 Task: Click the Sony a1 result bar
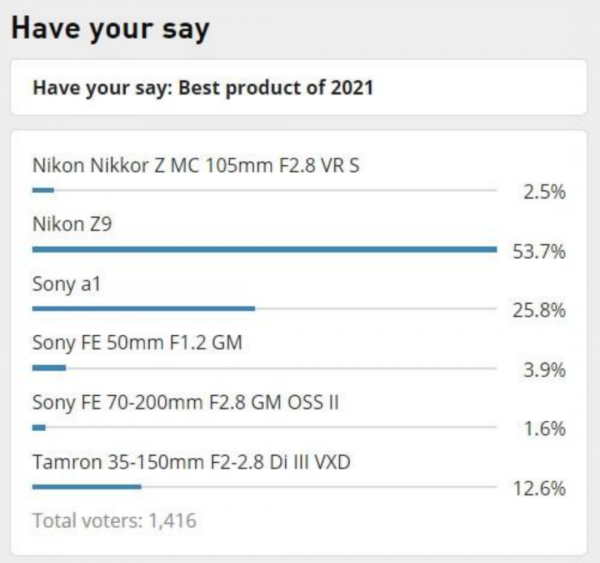(x=143, y=308)
